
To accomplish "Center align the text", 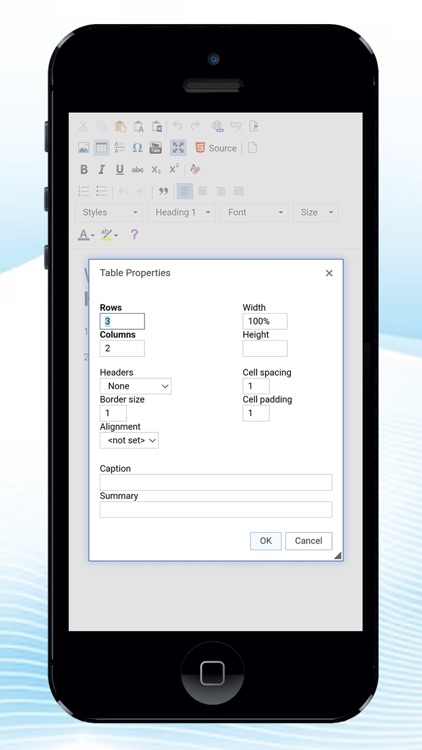I will coord(203,191).
